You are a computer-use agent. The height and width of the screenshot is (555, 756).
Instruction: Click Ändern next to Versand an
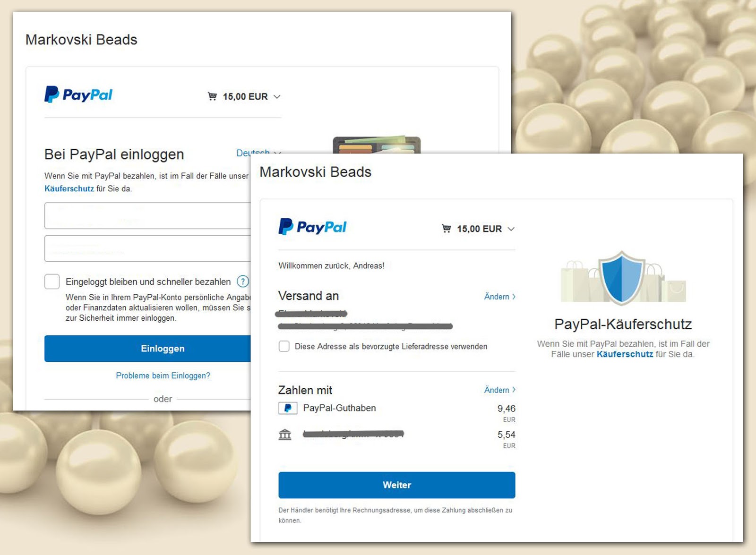[500, 297]
